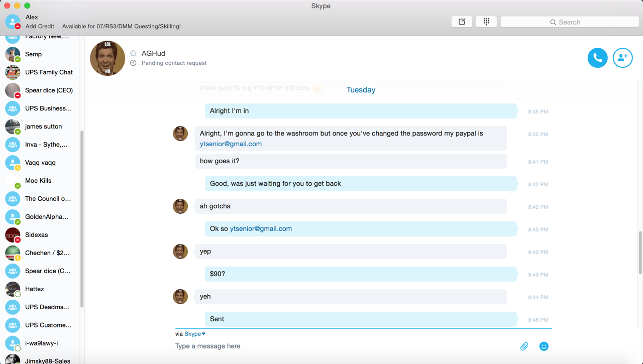
Task: Click the 8:45 PM timestamp
Action: [538, 320]
